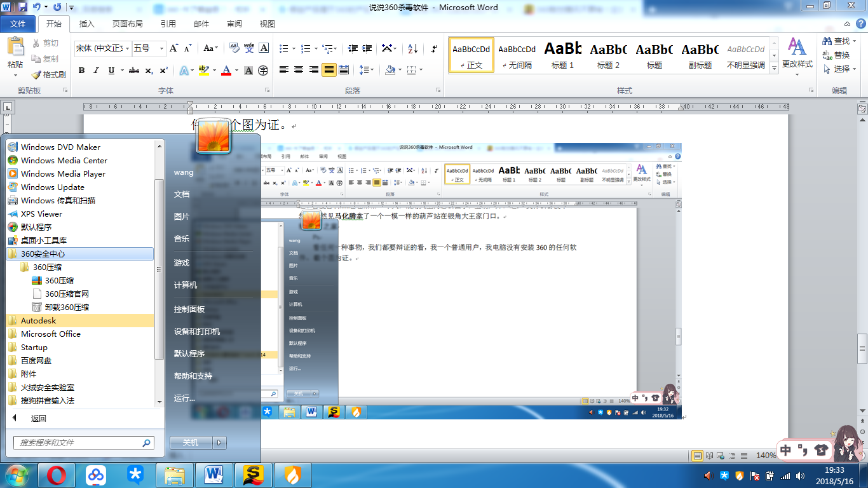The width and height of the screenshot is (868, 488).
Task: Click the Decrease Indent icon
Action: pos(352,48)
